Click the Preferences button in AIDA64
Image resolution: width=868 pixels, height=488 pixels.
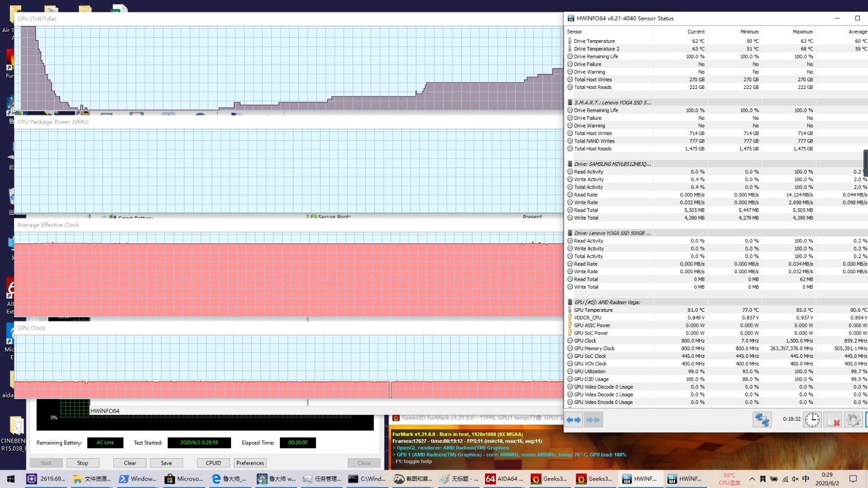click(250, 463)
